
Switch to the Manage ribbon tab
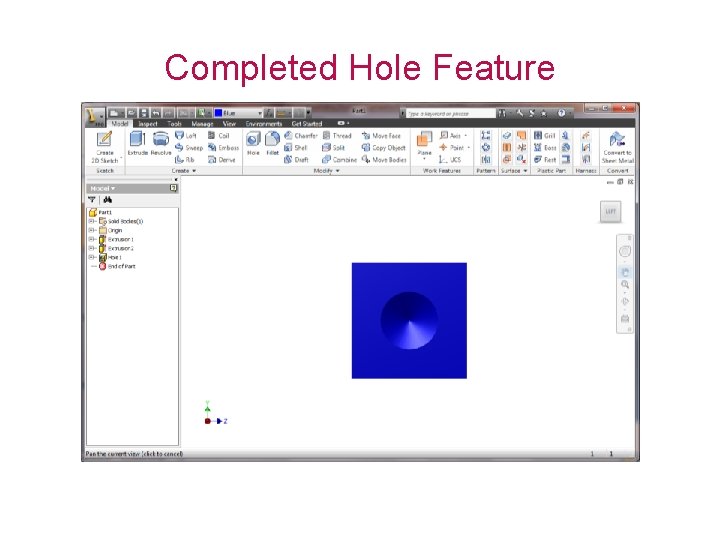pos(202,124)
